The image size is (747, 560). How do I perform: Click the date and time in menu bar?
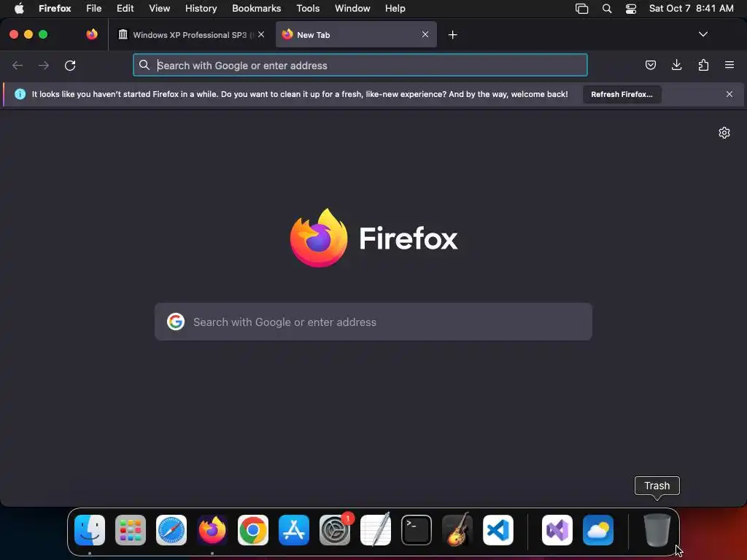tap(691, 8)
